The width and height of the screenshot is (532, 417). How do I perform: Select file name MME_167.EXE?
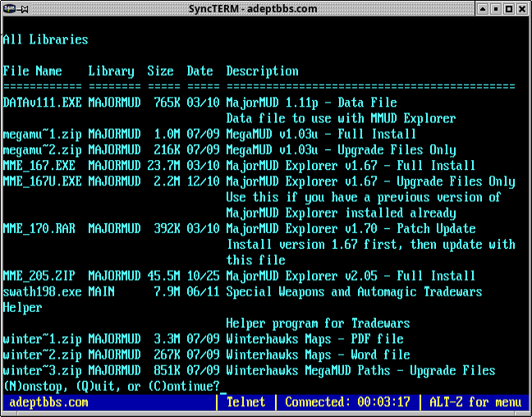[x=39, y=166]
